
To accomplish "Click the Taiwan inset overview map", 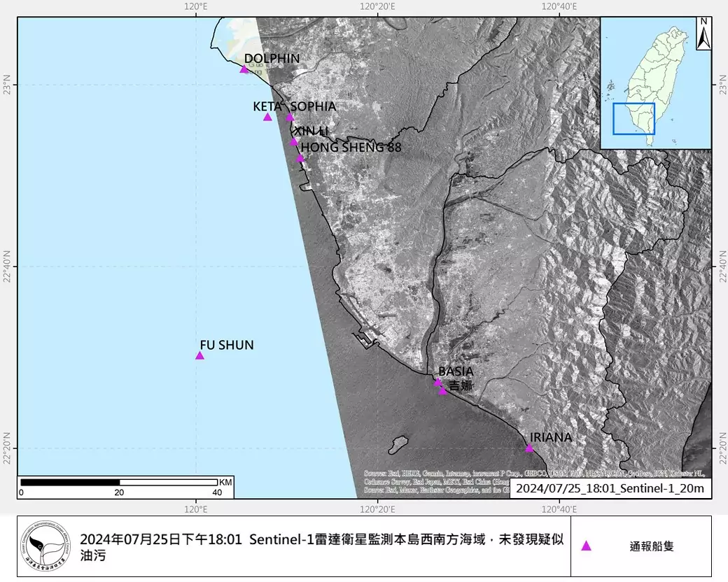I will 656,83.
